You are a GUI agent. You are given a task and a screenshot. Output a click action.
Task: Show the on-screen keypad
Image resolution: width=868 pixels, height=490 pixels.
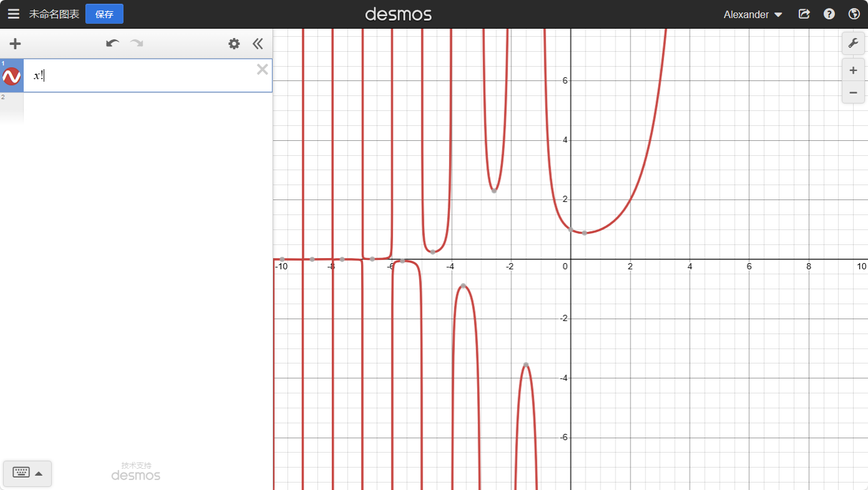tap(21, 473)
